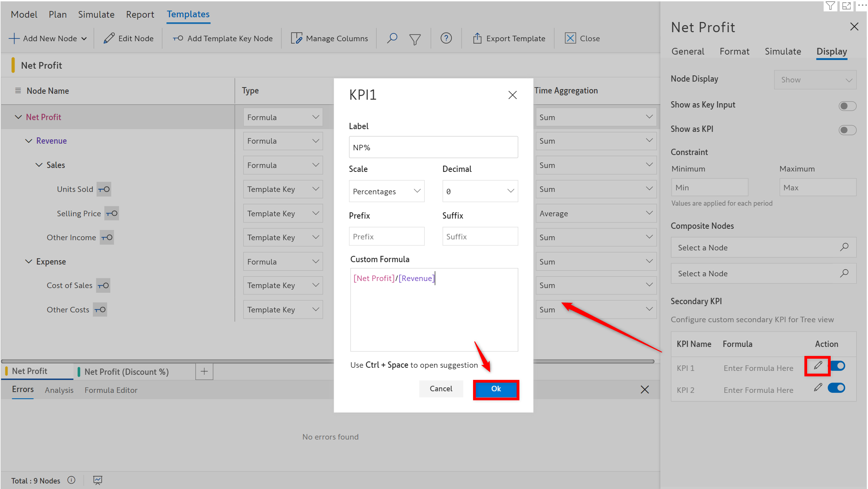Screen dimensions: 868x489
Task: Click the KPI 2 edit pencil icon
Action: [x=818, y=388]
